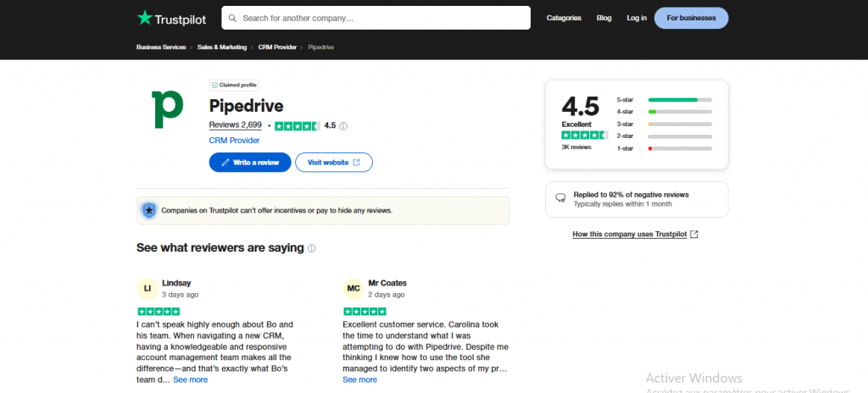Click the search for another company field

point(376,19)
